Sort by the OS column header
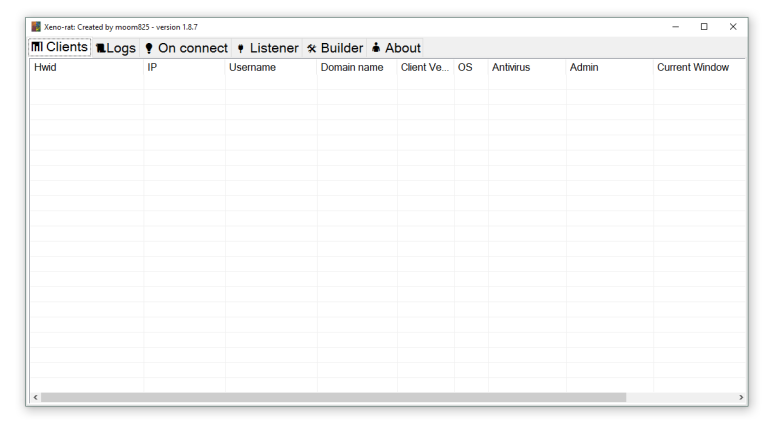Image resolution: width=768 pixels, height=428 pixels. point(470,67)
